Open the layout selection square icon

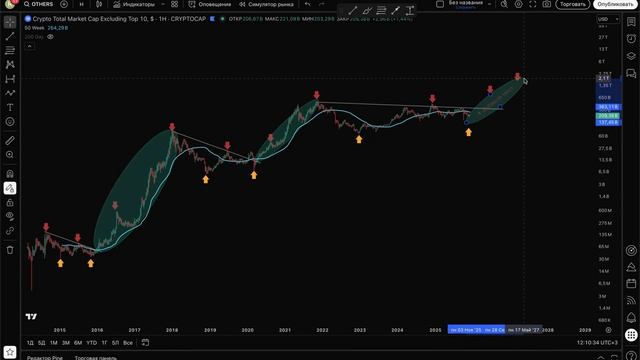pos(440,4)
